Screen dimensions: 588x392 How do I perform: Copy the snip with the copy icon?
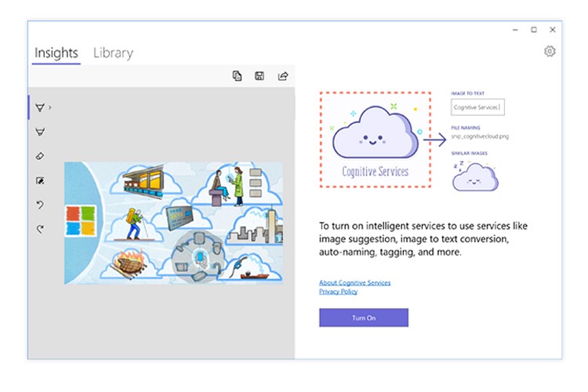coord(237,76)
